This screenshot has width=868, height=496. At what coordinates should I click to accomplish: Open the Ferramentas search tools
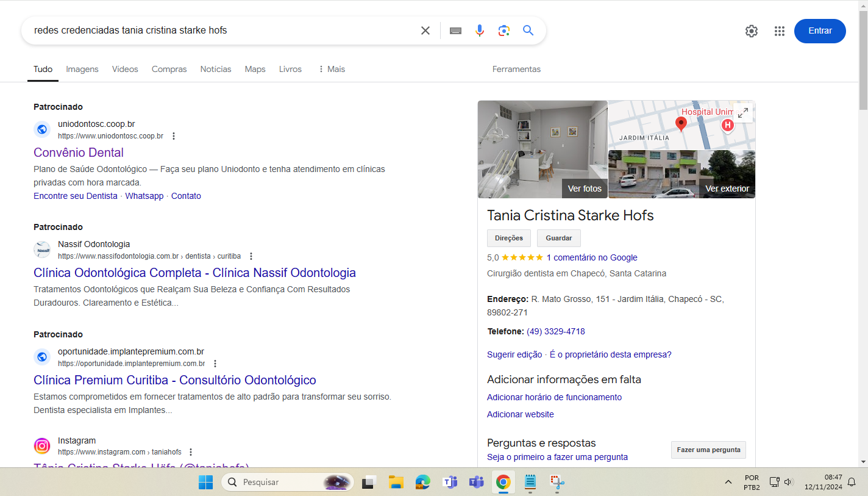(516, 69)
